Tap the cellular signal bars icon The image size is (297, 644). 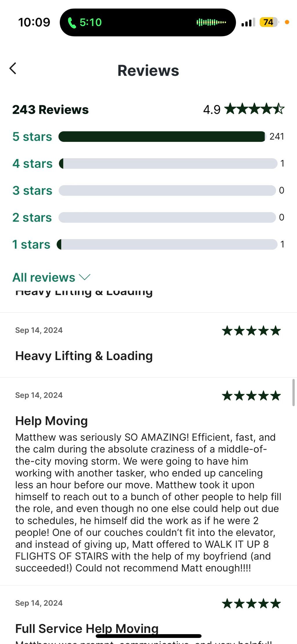248,22
